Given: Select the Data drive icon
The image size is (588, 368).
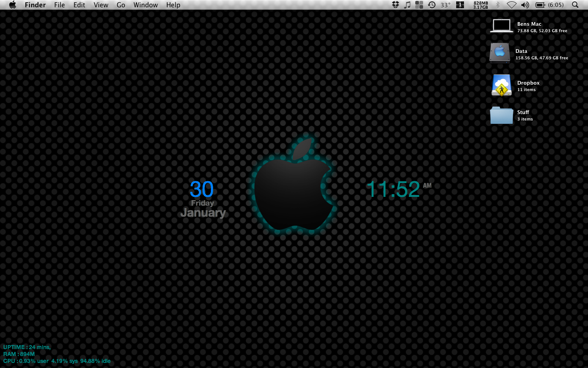Looking at the screenshot, I should (x=500, y=52).
